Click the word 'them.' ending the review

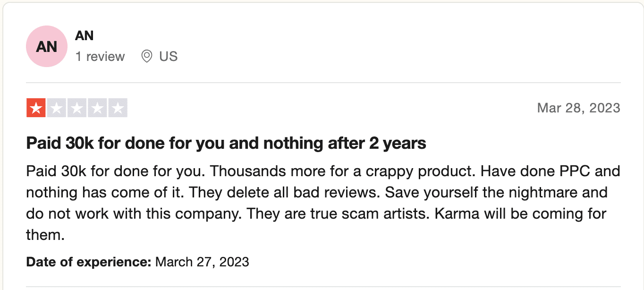click(x=45, y=235)
